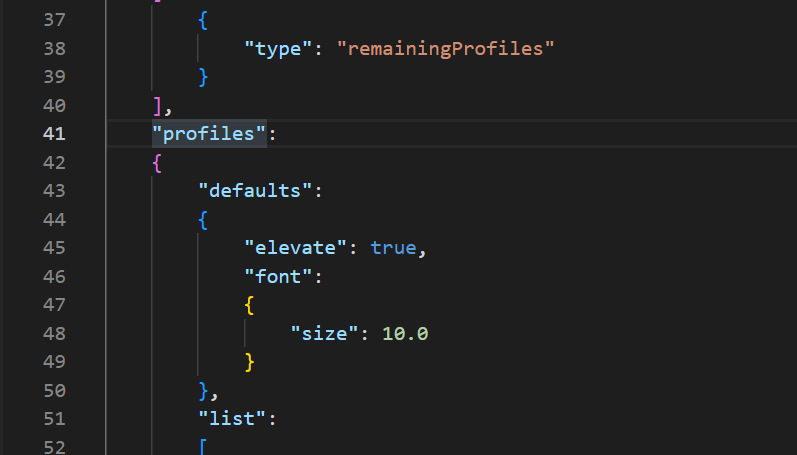The height and width of the screenshot is (455, 797).
Task: Click the yellow opening brace on line 47
Action: click(249, 306)
